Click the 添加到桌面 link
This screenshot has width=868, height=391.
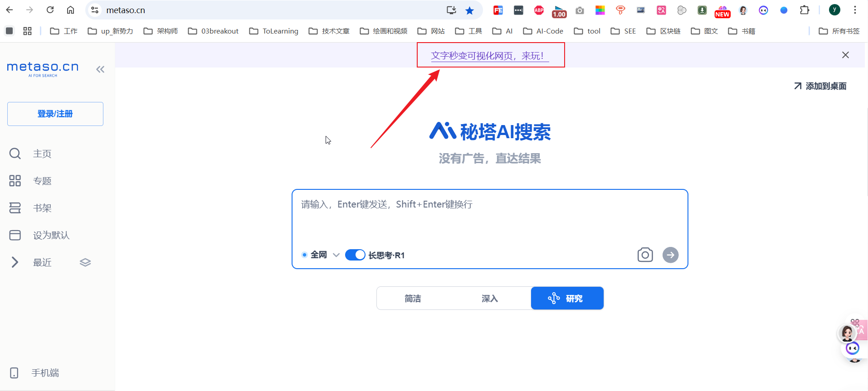[820, 86]
